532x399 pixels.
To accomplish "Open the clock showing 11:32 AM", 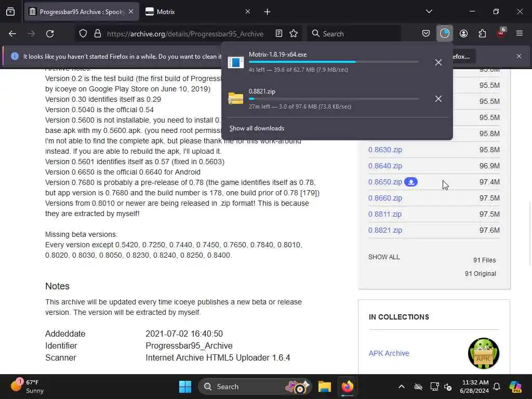I will pyautogui.click(x=474, y=387).
